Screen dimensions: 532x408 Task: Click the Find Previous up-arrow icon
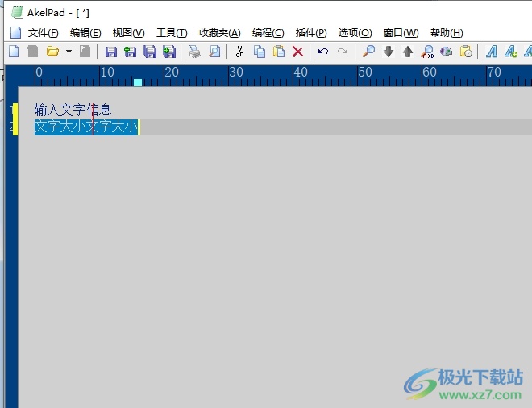408,52
